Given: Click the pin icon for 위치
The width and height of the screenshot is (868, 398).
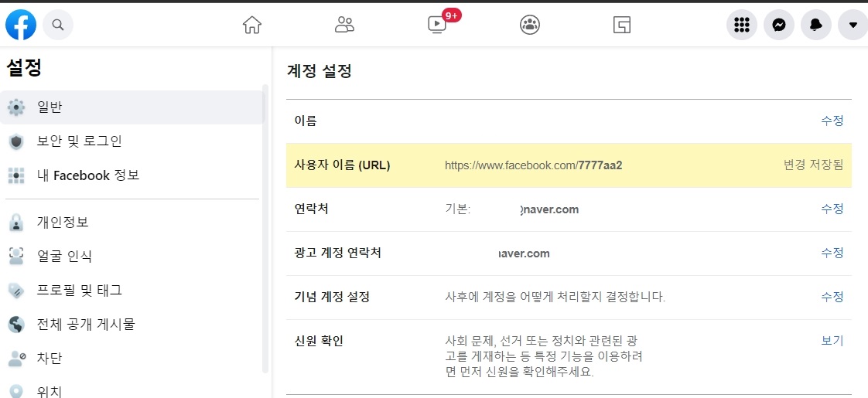Looking at the screenshot, I should [x=16, y=391].
